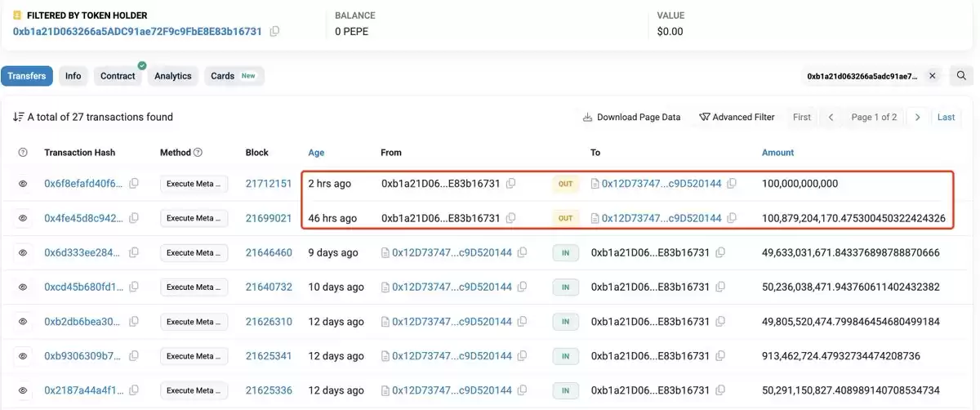Image resolution: width=980 pixels, height=410 pixels.
Task: Preview transaction 0x6f8efafd40f6 with eye button
Action: [23, 184]
